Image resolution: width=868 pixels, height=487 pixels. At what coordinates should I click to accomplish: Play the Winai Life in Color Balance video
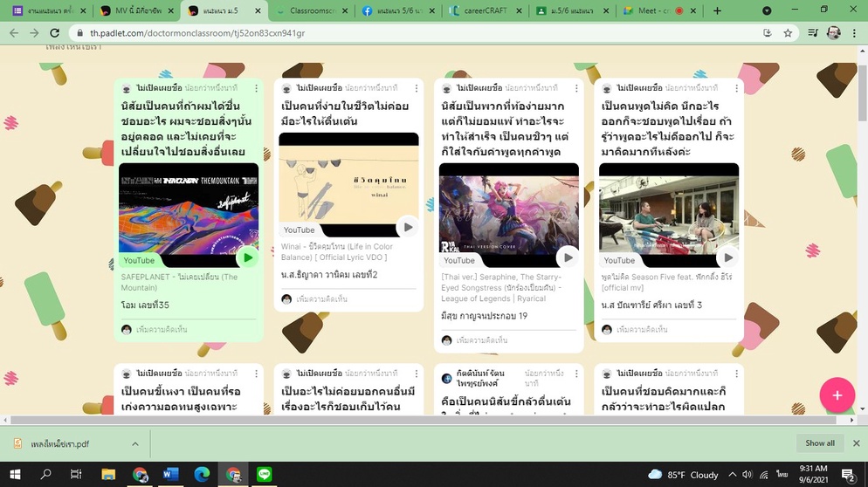(x=408, y=227)
